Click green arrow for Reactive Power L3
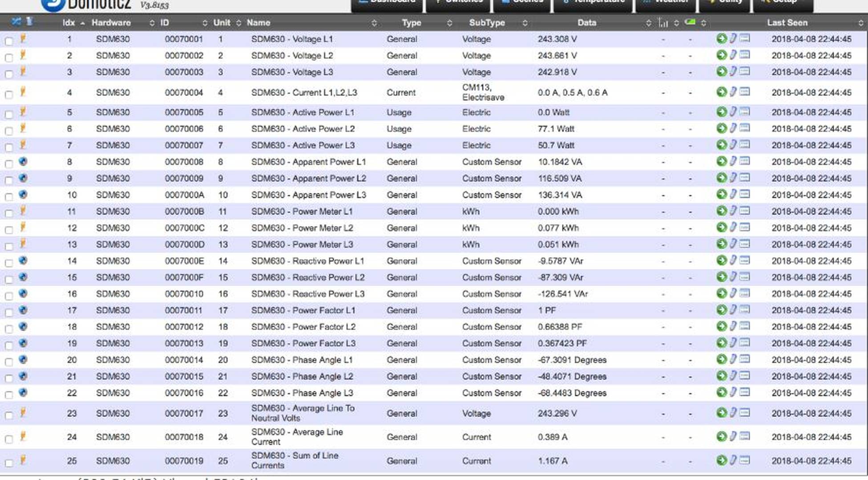This screenshot has height=480, width=868. tap(721, 293)
